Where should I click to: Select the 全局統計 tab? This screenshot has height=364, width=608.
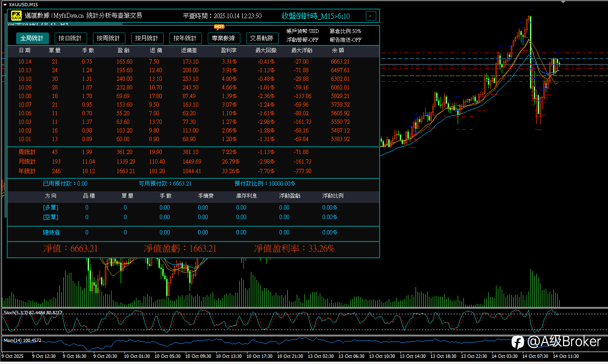point(32,38)
